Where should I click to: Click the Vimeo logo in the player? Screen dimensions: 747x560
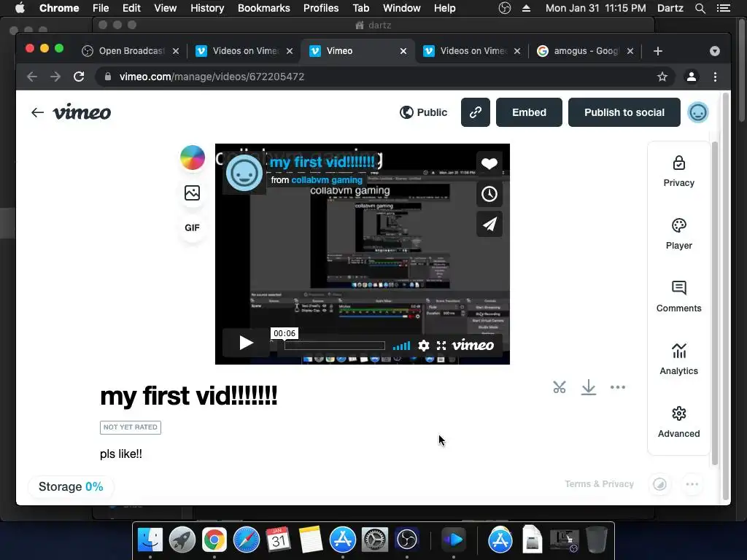click(x=473, y=345)
